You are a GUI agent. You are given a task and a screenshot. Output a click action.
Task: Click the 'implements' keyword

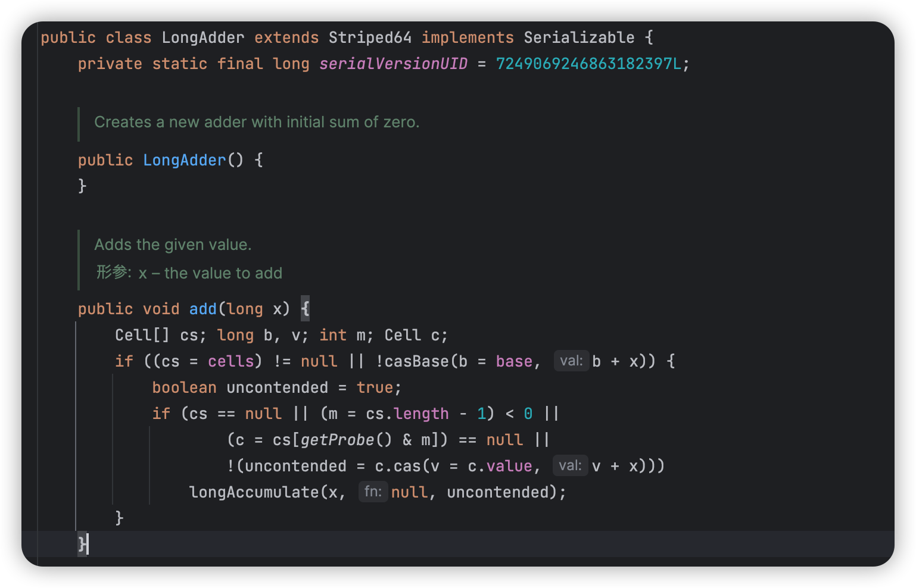point(468,37)
